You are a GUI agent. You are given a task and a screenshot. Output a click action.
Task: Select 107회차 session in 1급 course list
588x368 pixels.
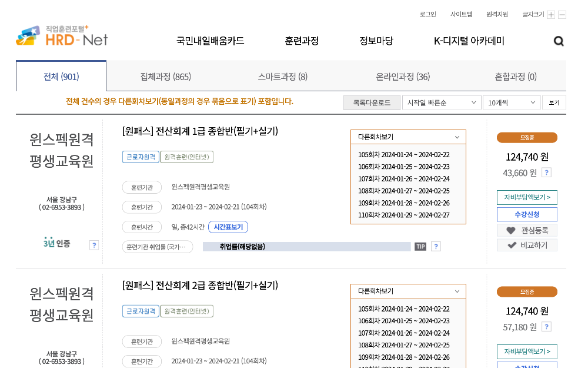click(403, 179)
